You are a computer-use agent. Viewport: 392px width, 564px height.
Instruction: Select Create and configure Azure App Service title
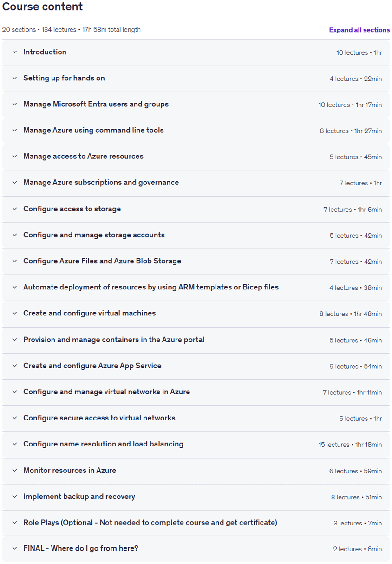click(x=92, y=366)
